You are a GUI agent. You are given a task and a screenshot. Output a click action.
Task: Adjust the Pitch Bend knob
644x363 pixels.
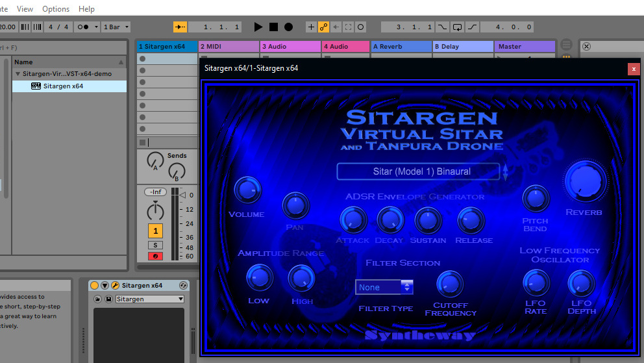(536, 198)
